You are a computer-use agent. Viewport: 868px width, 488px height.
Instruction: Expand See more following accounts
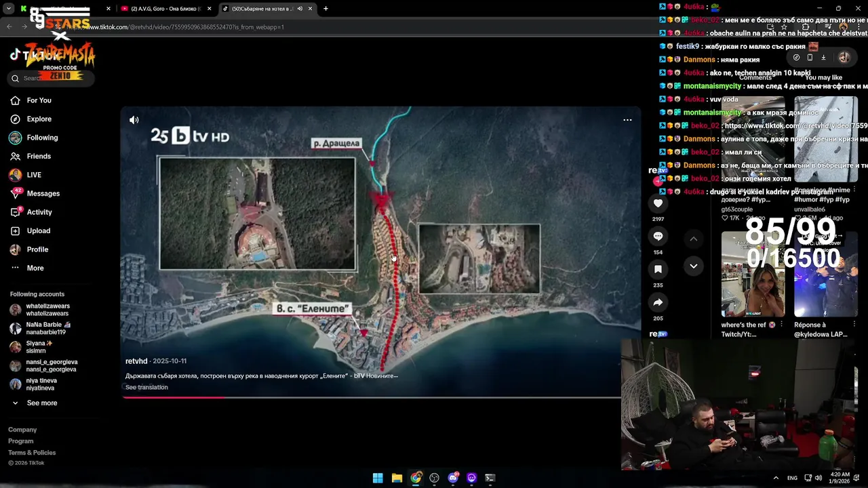point(35,403)
